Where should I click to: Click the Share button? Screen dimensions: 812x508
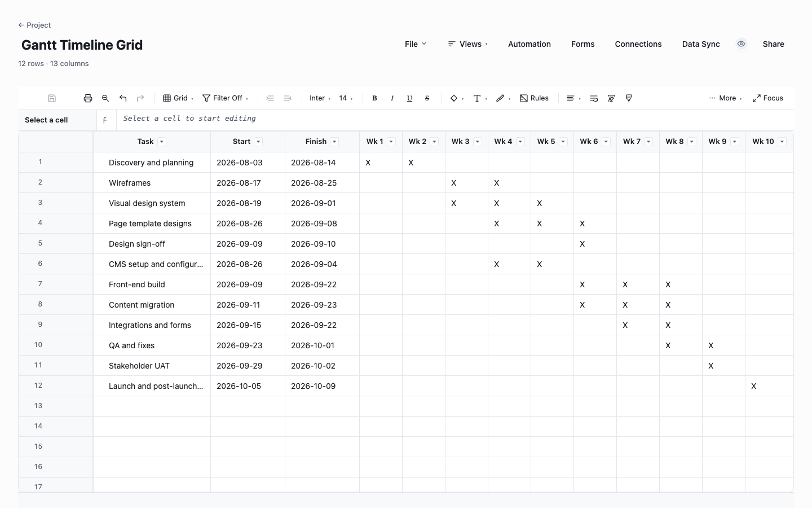(x=774, y=44)
